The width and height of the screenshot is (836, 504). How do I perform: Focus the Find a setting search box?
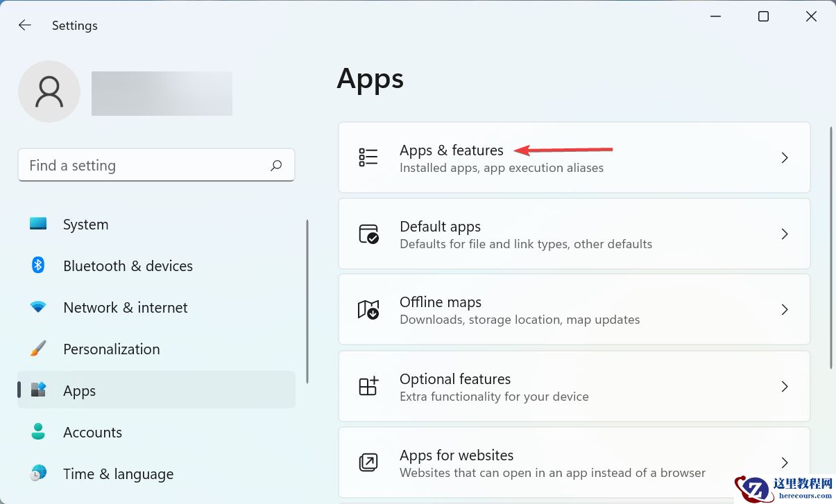(x=146, y=166)
